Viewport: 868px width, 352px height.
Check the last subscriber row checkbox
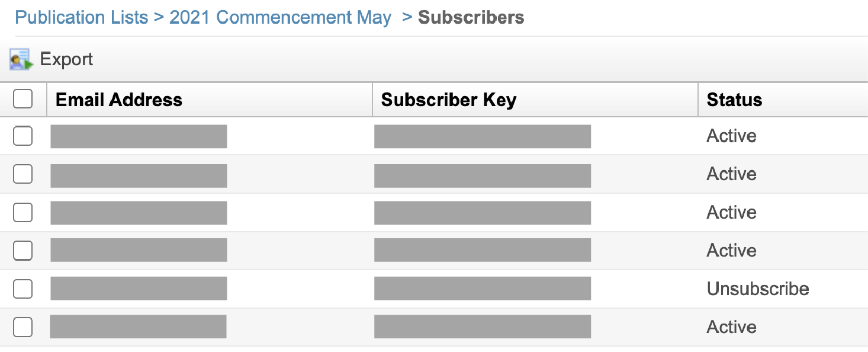22,327
